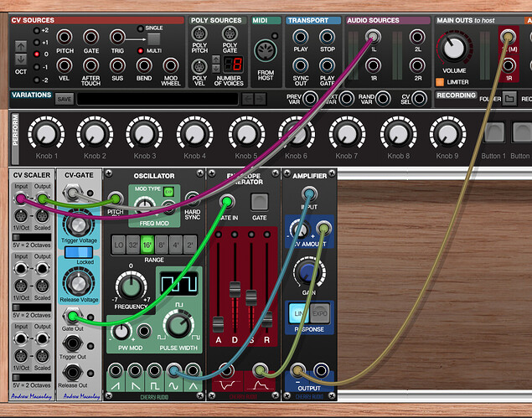Select the 32' oscillator range
This screenshot has height=418, width=532.
click(x=133, y=245)
